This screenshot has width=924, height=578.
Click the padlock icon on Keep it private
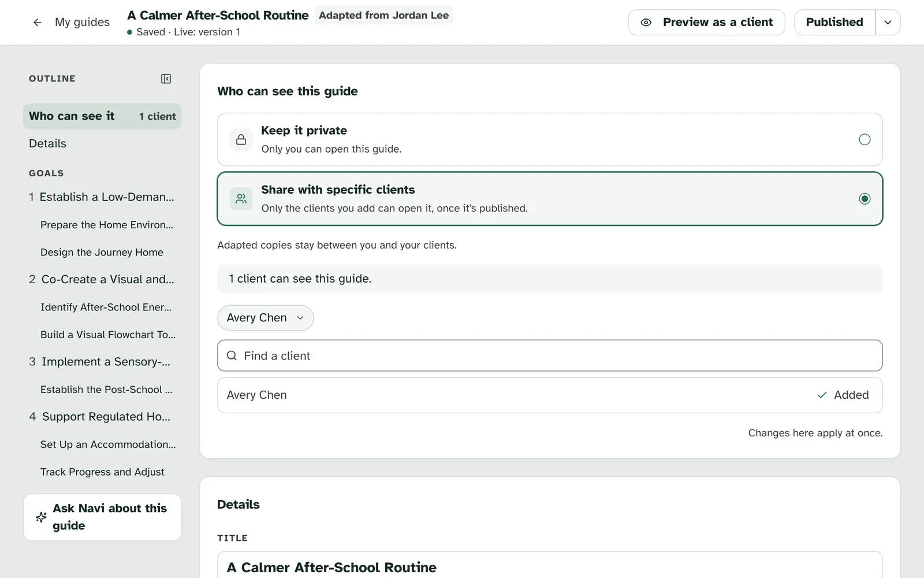[241, 139]
